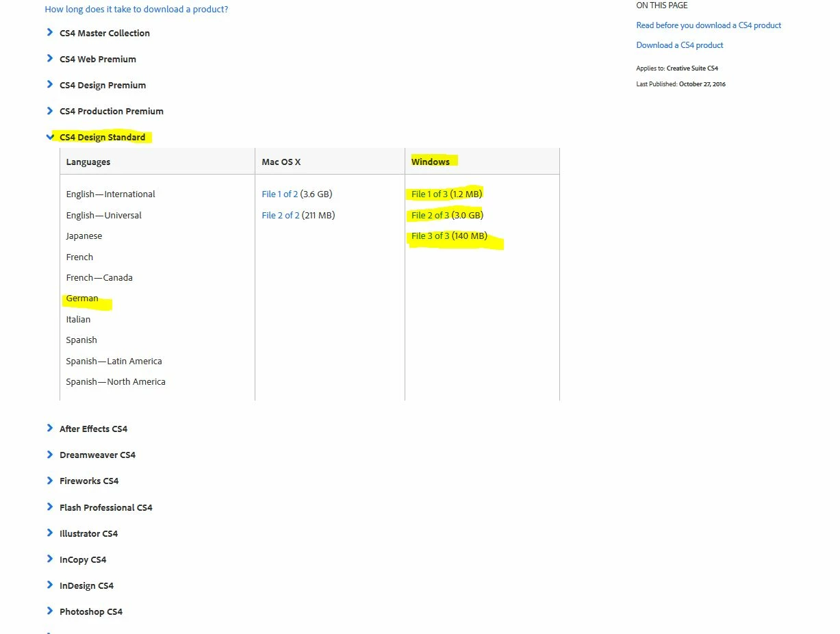Select the German language entry
Viewport: 840px width, 634px height.
[82, 299]
